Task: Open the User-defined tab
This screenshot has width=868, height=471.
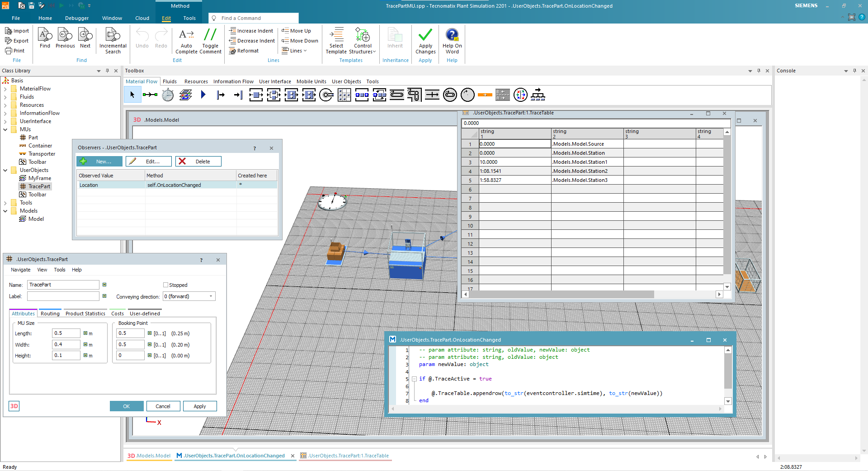Action: click(145, 314)
